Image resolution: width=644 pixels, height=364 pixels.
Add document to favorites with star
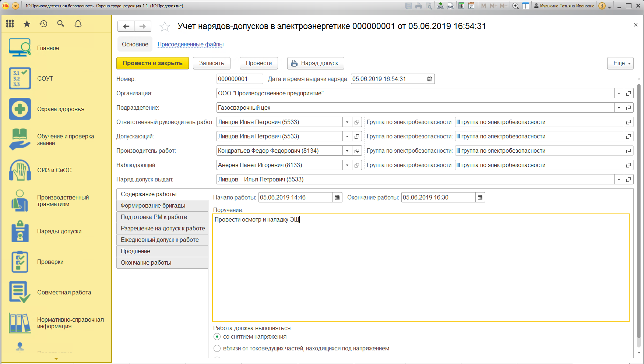(165, 26)
